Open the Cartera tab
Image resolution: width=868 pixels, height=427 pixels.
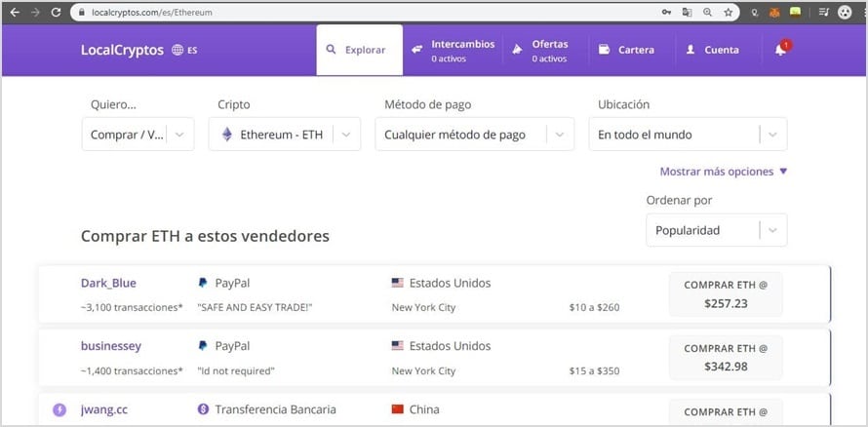pyautogui.click(x=627, y=50)
